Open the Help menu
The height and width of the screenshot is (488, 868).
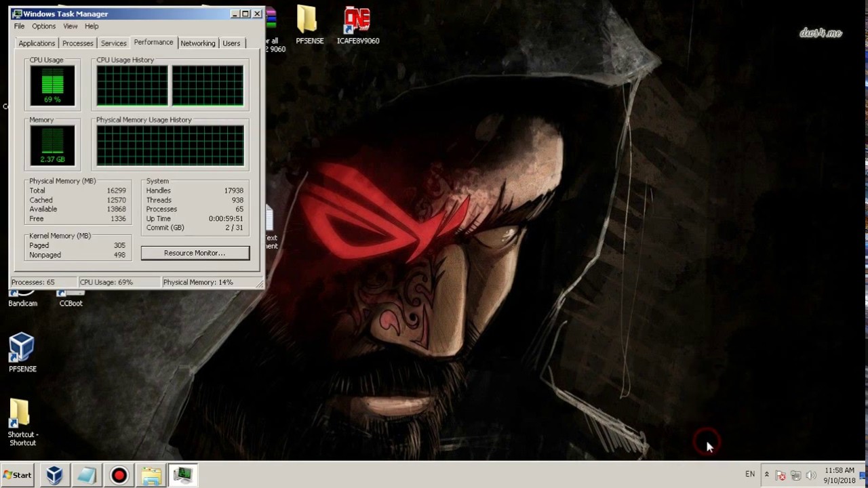92,26
